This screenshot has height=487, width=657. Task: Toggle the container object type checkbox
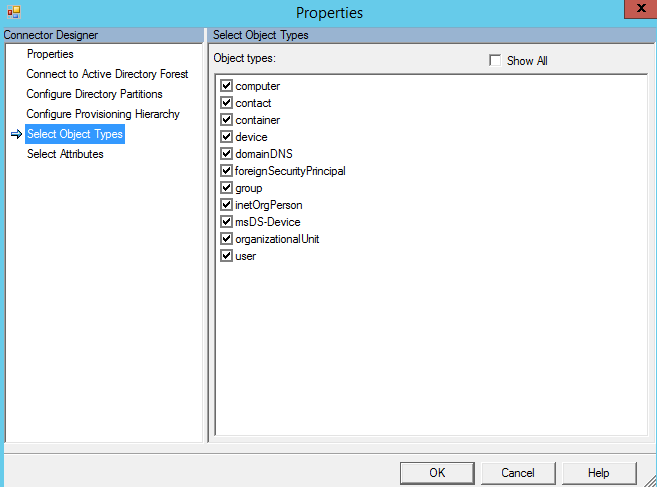coord(226,120)
